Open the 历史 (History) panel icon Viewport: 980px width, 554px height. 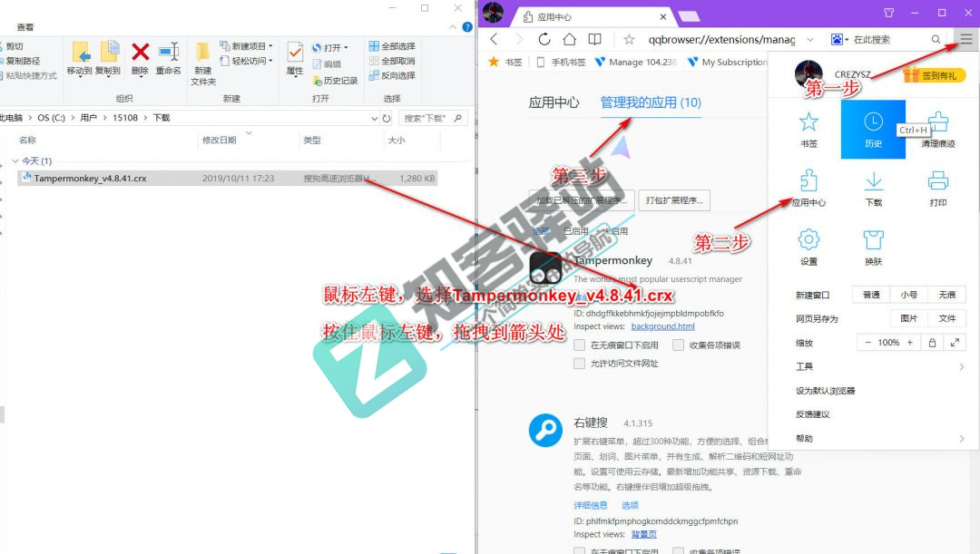872,124
